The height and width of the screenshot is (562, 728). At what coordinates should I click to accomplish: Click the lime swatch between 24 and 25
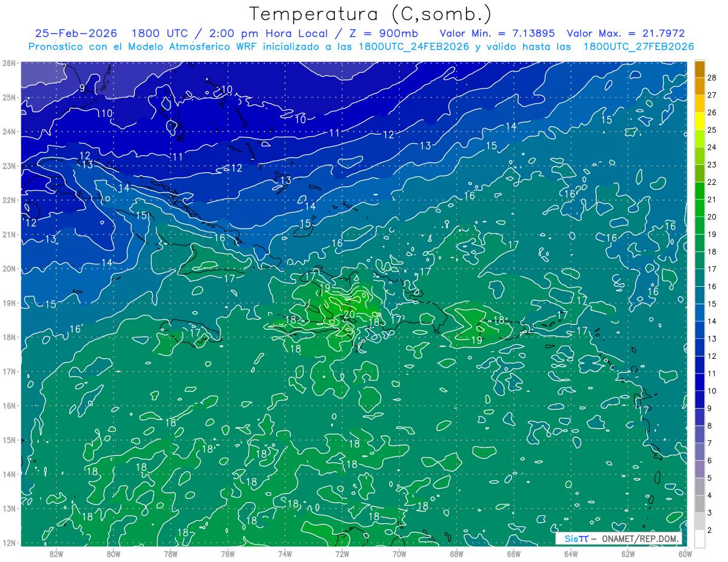(699, 139)
